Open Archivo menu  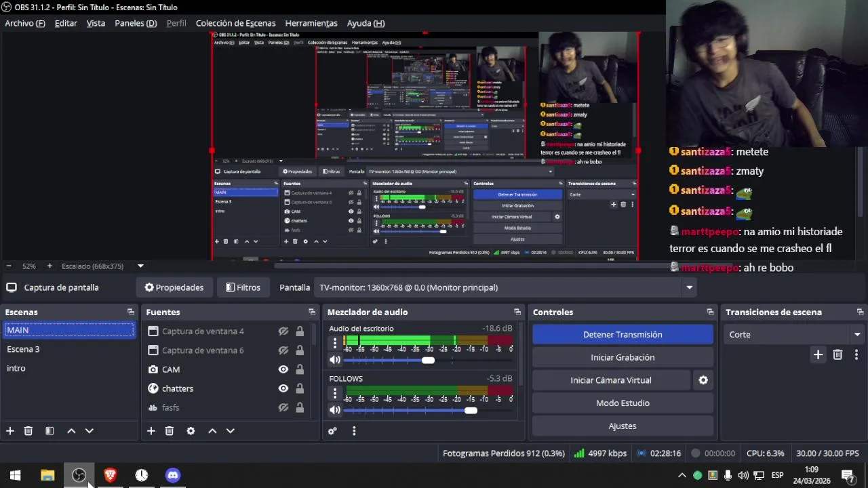(x=25, y=23)
